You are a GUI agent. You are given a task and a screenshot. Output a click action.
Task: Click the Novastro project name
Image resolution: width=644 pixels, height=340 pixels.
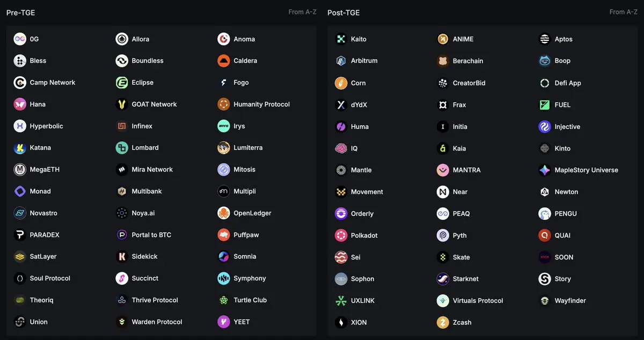tap(43, 213)
